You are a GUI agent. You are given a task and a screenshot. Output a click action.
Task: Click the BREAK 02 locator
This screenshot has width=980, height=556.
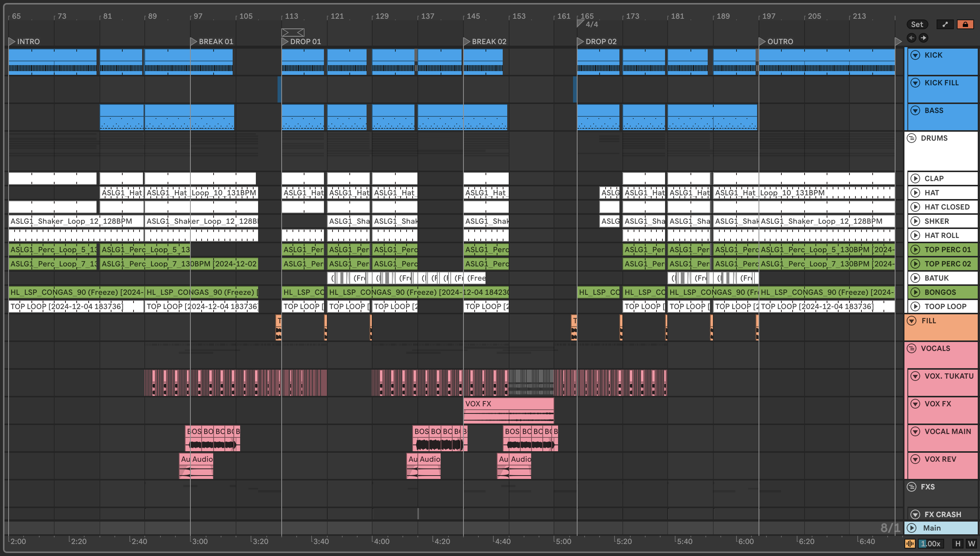click(x=485, y=41)
